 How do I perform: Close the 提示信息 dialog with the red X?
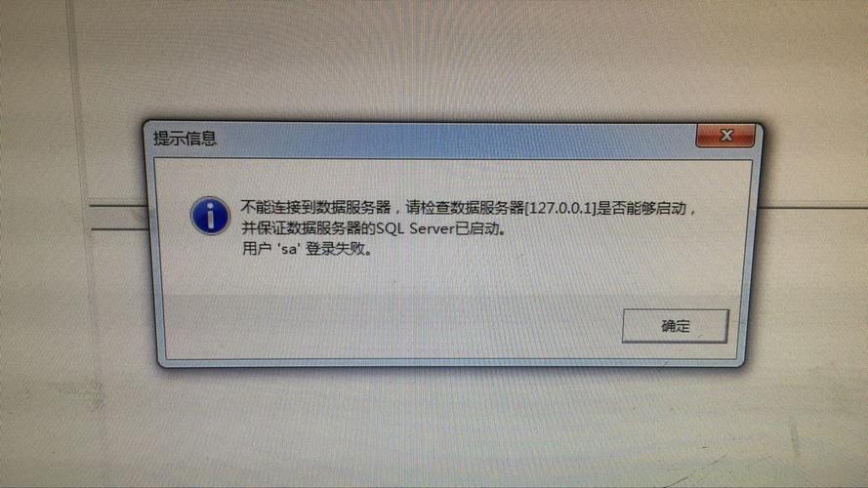pyautogui.click(x=725, y=136)
